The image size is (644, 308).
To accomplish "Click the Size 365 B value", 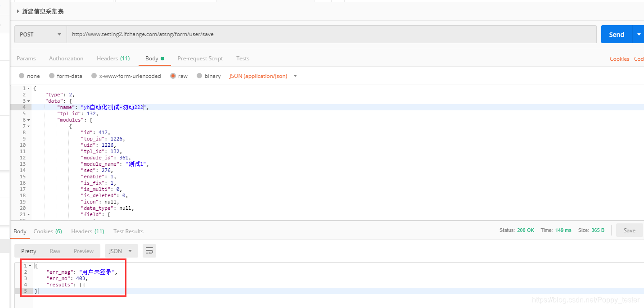I will (598, 230).
